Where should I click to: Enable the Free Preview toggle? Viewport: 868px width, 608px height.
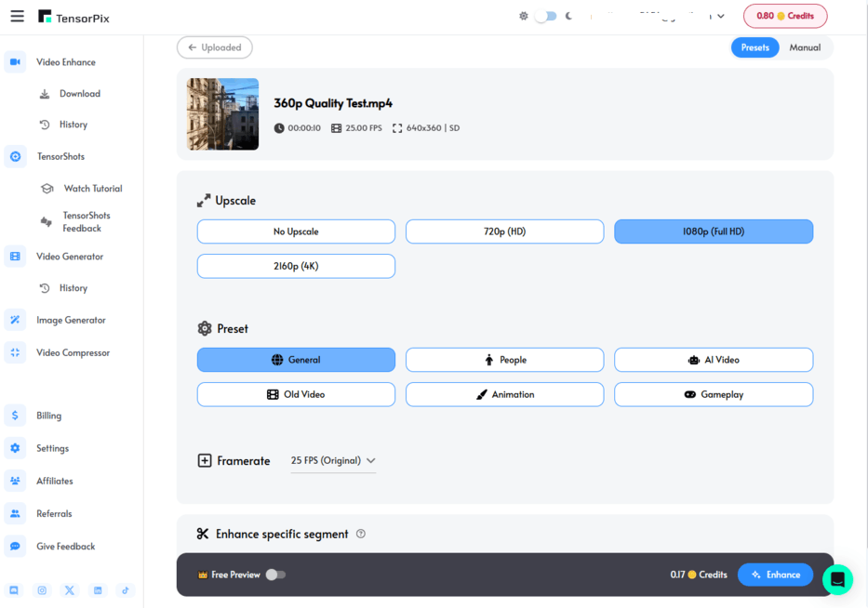point(275,575)
